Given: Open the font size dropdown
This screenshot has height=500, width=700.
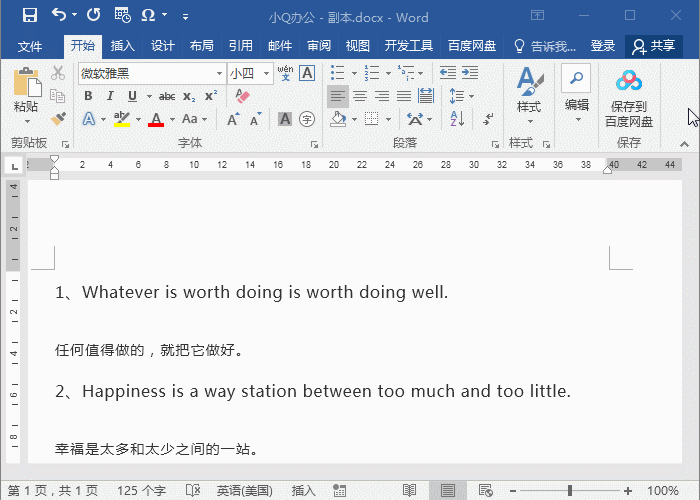Looking at the screenshot, I should (264, 73).
